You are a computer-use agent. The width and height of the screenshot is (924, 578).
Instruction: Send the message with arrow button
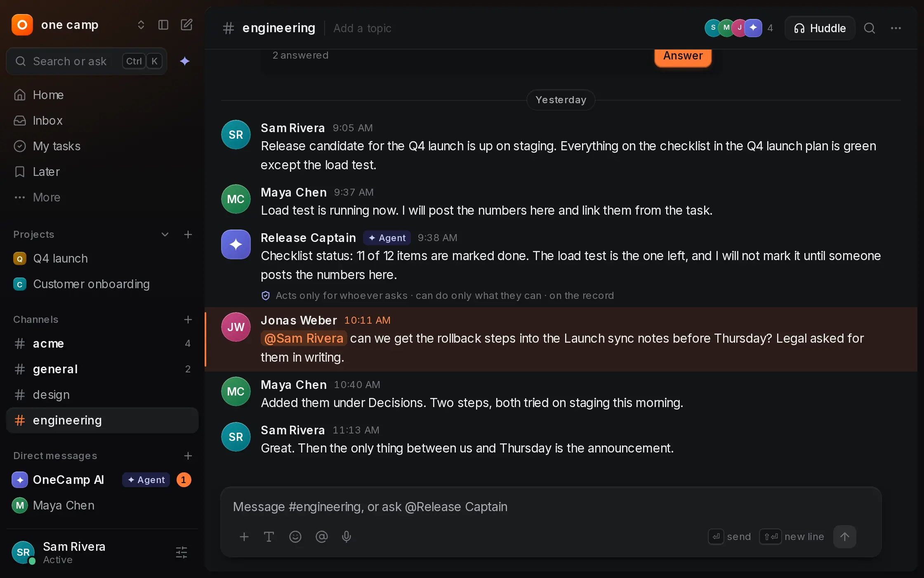click(x=845, y=537)
